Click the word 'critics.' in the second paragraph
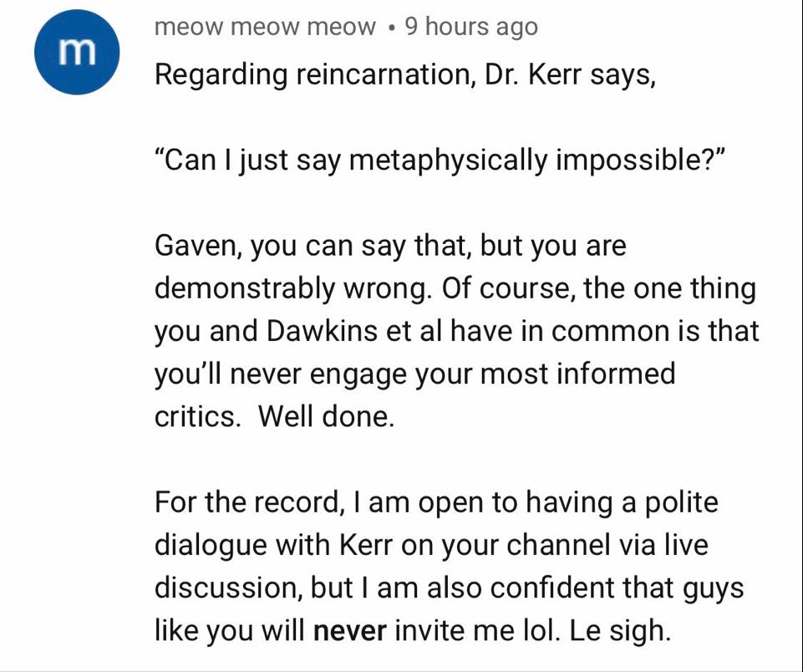Image resolution: width=803 pixels, height=672 pixels. pos(197,417)
